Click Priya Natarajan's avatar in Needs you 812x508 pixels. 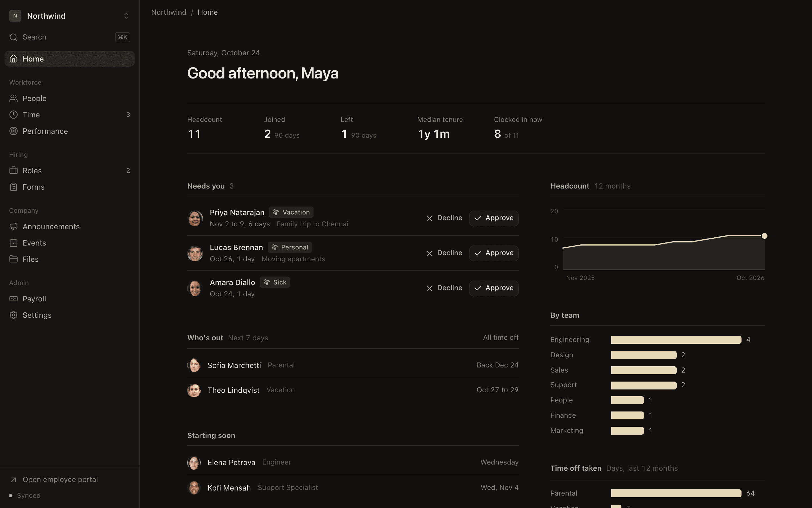(195, 218)
